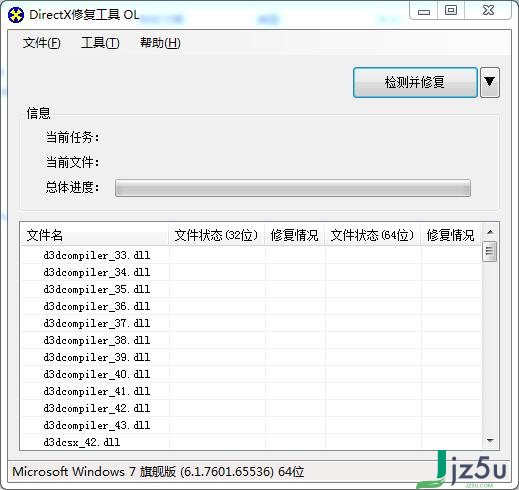The image size is (519, 490).
Task: Select d3dcompiler_39.dll in the file list
Action: pyautogui.click(x=97, y=357)
